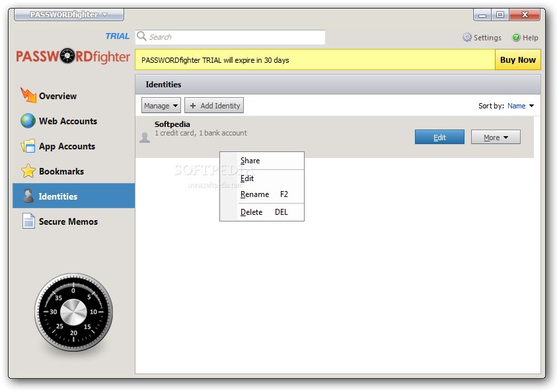Select the Identities sidebar item
Viewport: 559px width, 392px height.
[73, 196]
